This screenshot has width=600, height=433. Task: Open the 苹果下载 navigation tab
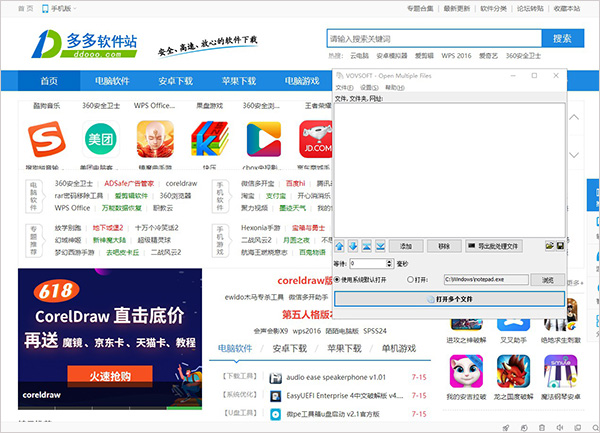click(239, 81)
